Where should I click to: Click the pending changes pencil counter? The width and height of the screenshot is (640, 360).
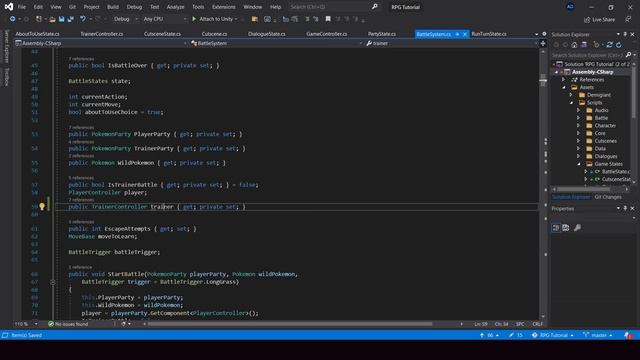click(x=516, y=335)
